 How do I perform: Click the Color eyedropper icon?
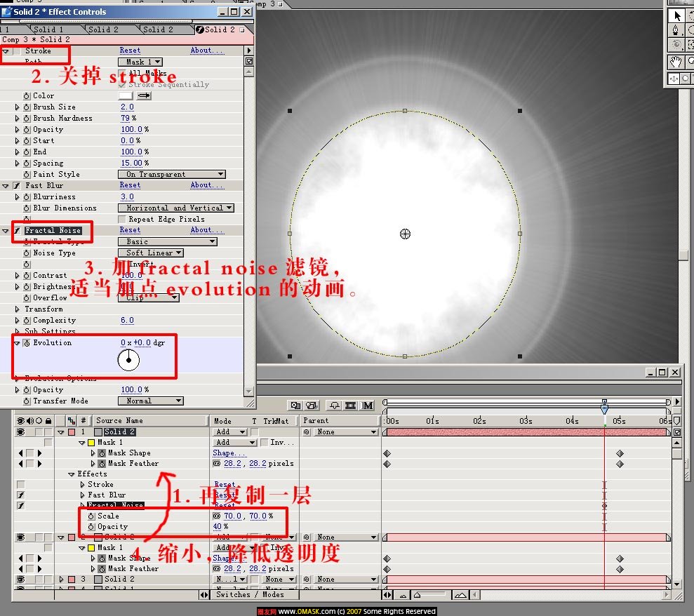144,95
